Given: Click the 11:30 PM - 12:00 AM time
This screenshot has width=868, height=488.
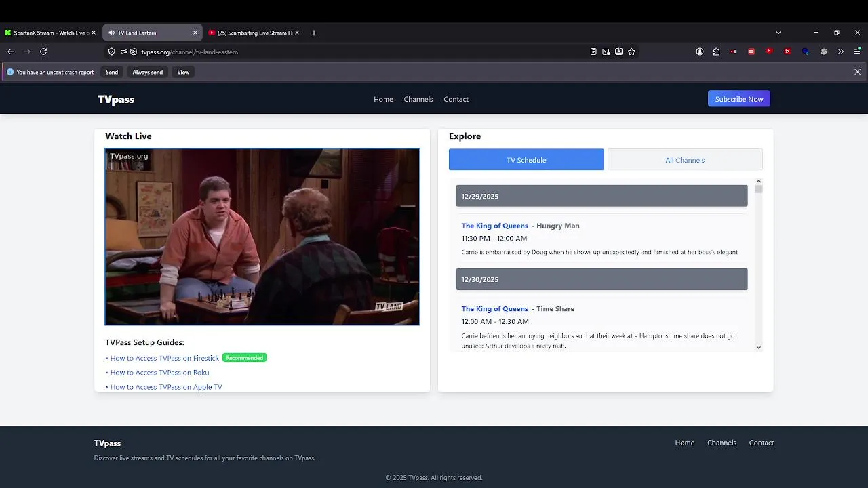Looking at the screenshot, I should (494, 239).
